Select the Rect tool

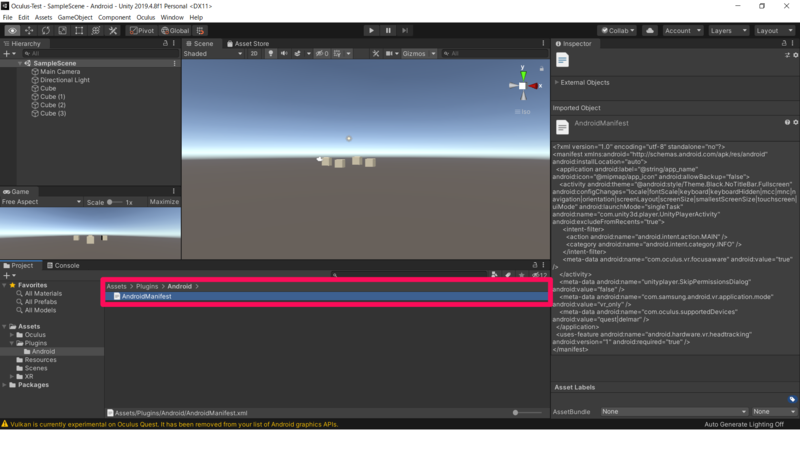[79, 31]
